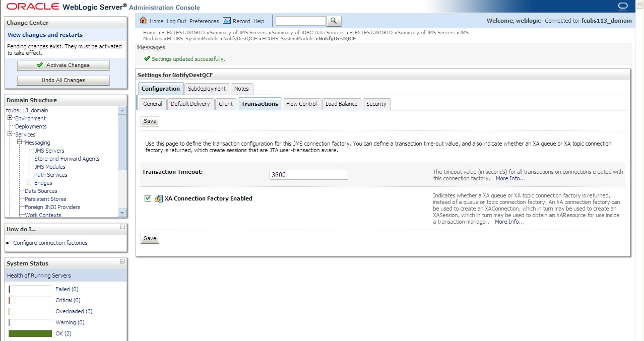Open Data Sources tree item

tap(41, 191)
